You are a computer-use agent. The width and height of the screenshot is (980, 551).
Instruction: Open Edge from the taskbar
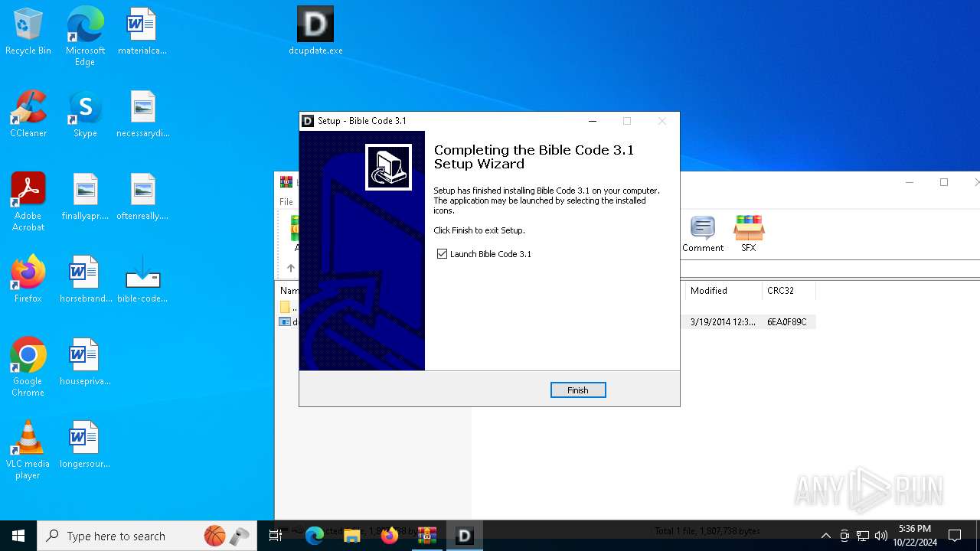[315, 536]
